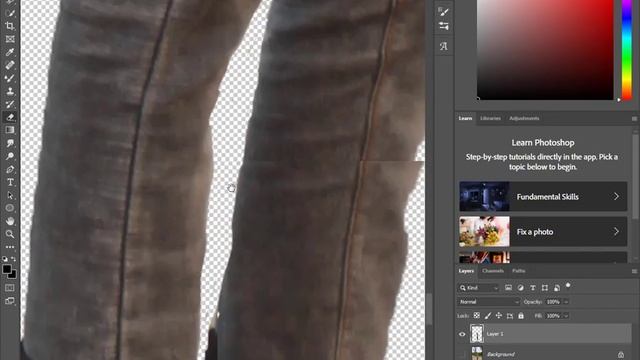This screenshot has width=640, height=360.
Task: Pick a red shade in color field
Action: tap(545, 49)
